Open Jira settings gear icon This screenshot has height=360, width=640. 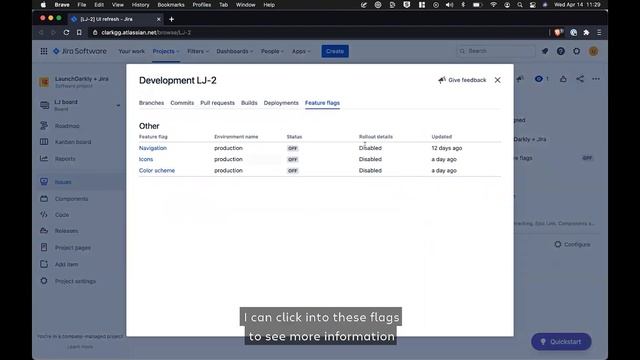pos(576,51)
